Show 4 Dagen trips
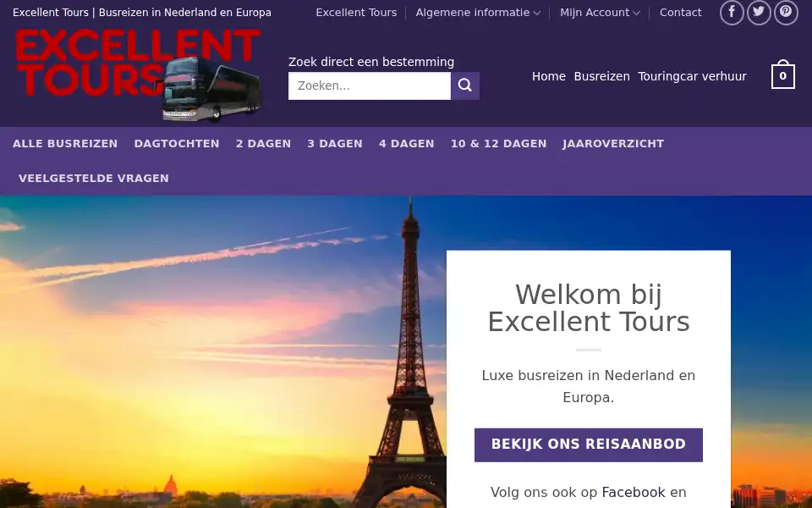This screenshot has height=508, width=812. (x=407, y=144)
